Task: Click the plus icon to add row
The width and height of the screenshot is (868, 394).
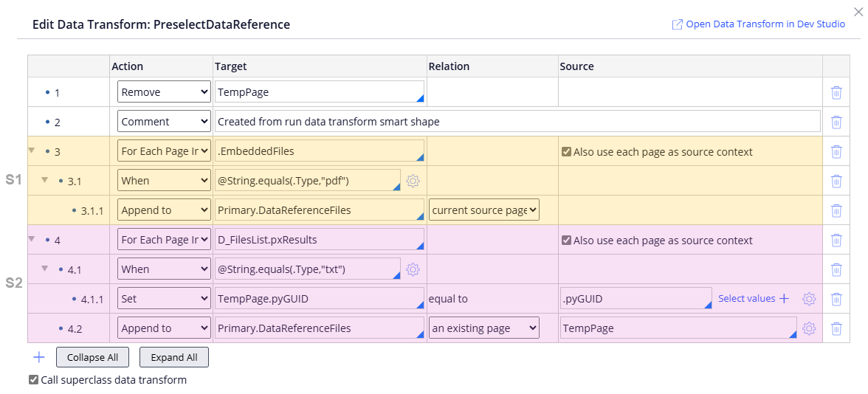Action: pyautogui.click(x=39, y=357)
